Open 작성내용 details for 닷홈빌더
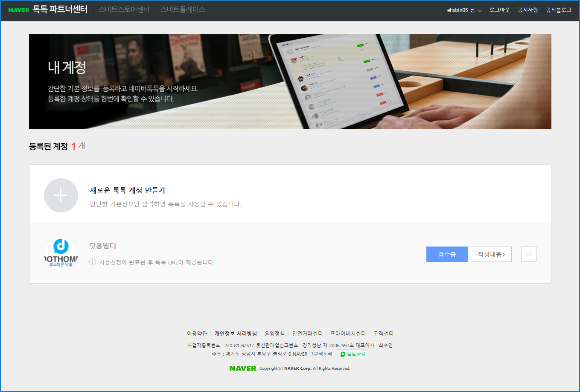Viewport: 580px width, 392px height. point(491,254)
